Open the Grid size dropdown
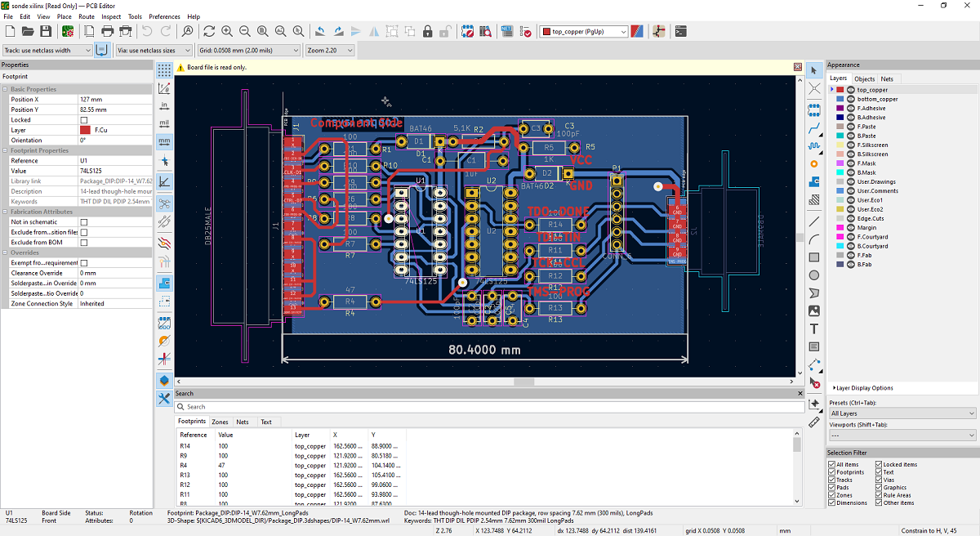The image size is (980, 536). pos(249,50)
